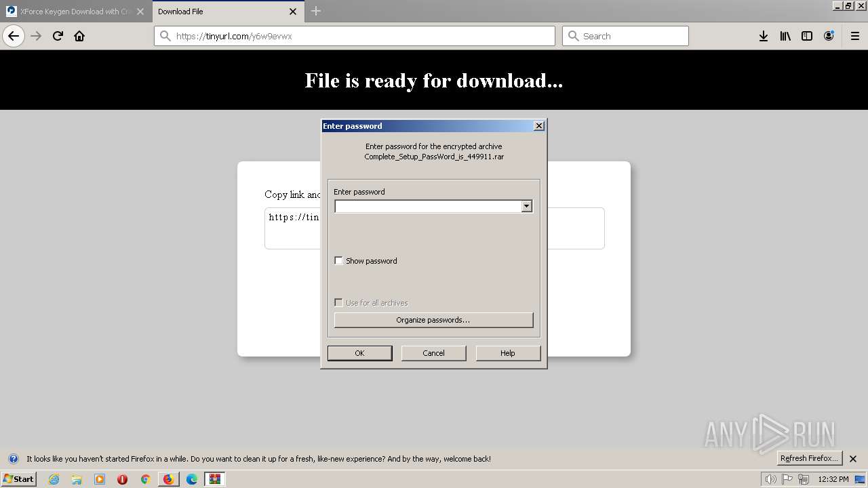Switch to Firefox taskbar button

point(168,479)
